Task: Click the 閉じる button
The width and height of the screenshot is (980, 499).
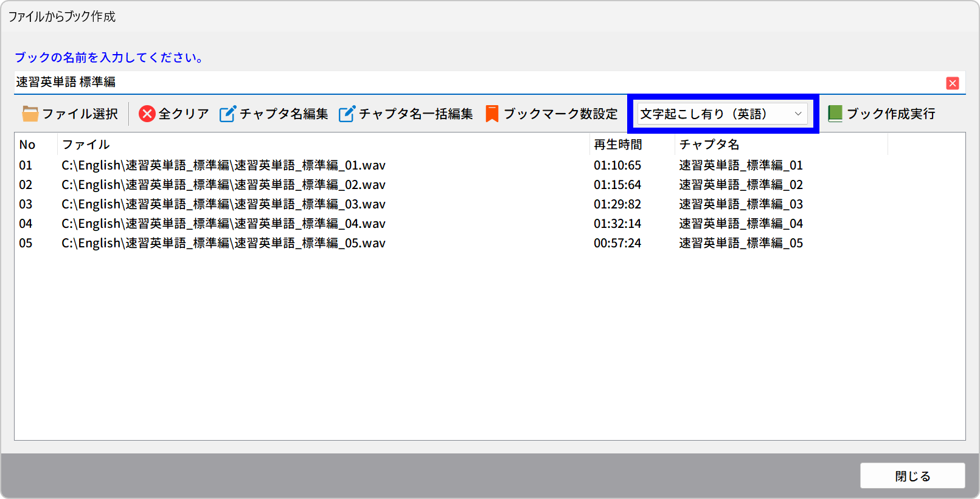Action: [912, 476]
